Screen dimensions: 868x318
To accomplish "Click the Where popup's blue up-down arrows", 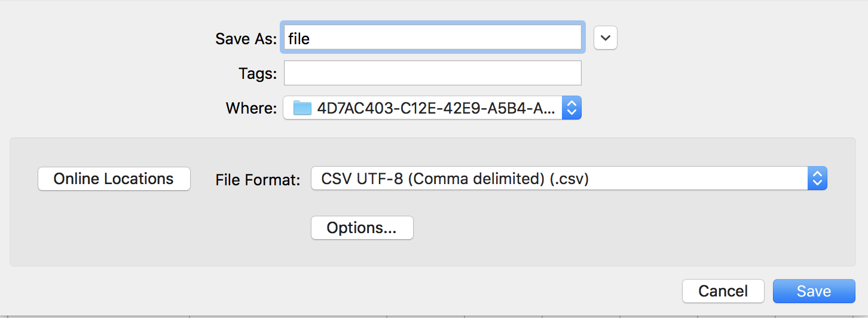I will [571, 108].
